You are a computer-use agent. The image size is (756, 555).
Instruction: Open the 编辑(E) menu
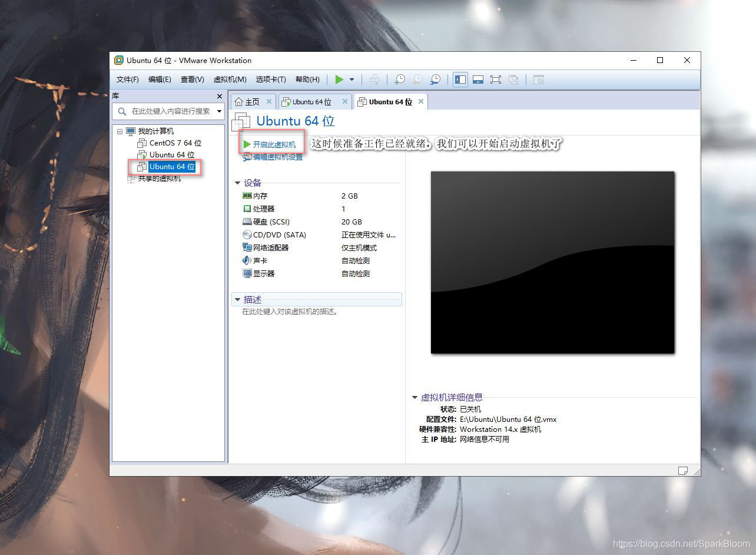point(160,80)
